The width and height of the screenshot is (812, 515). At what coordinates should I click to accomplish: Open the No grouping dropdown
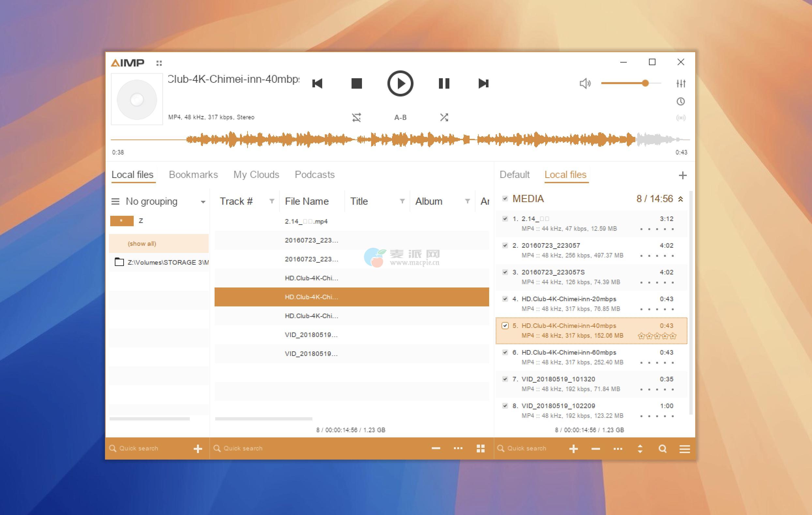click(x=165, y=201)
